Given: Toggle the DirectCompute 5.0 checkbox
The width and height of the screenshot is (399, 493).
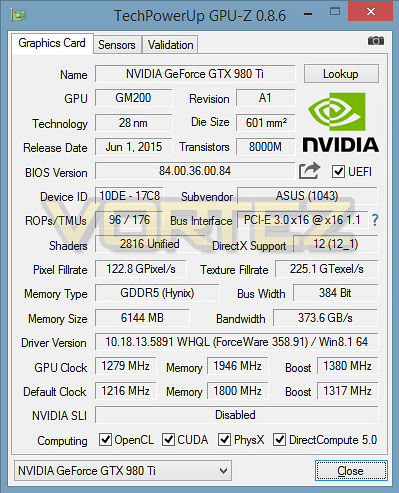Looking at the screenshot, I should click(x=279, y=440).
